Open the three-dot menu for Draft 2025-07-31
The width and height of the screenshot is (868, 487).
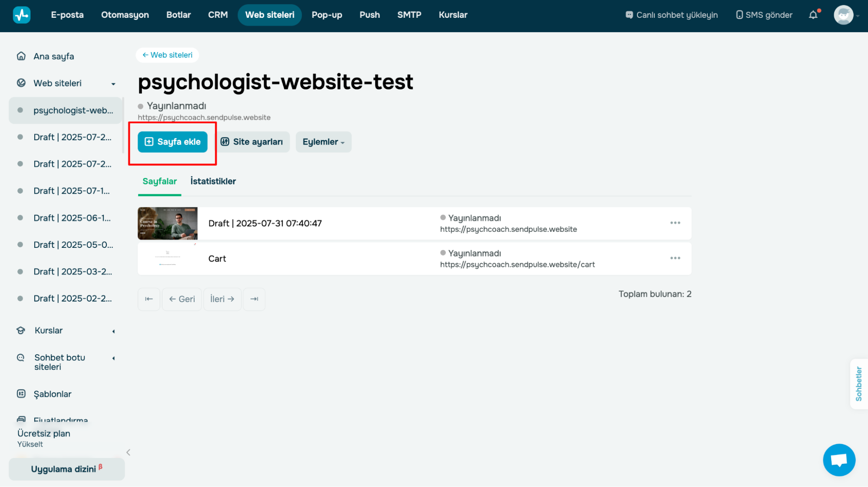675,223
